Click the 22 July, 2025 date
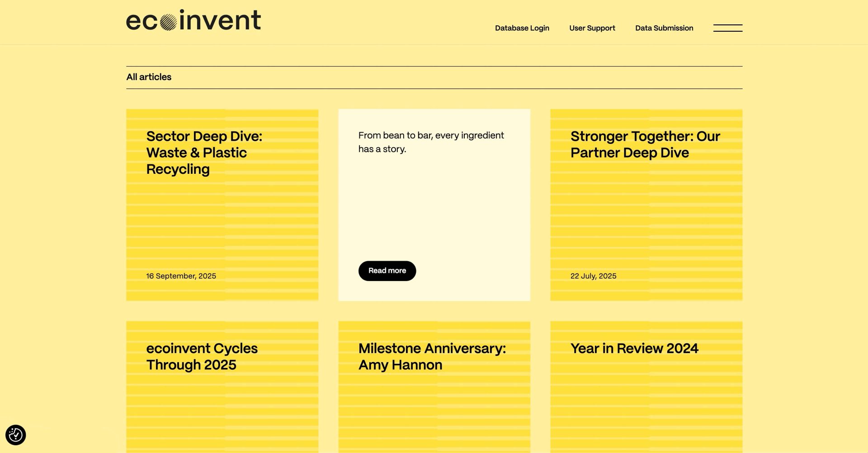The width and height of the screenshot is (868, 453). pos(593,276)
